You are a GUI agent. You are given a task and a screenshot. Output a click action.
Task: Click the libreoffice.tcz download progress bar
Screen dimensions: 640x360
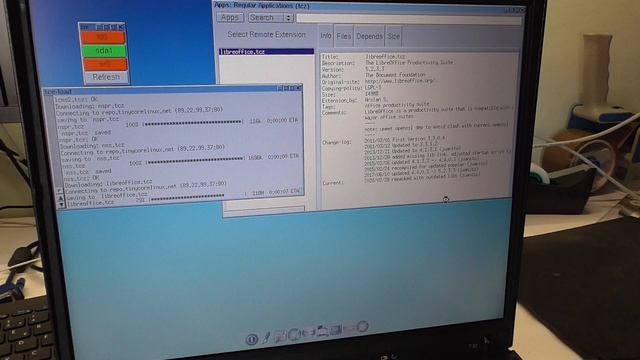pos(199,198)
